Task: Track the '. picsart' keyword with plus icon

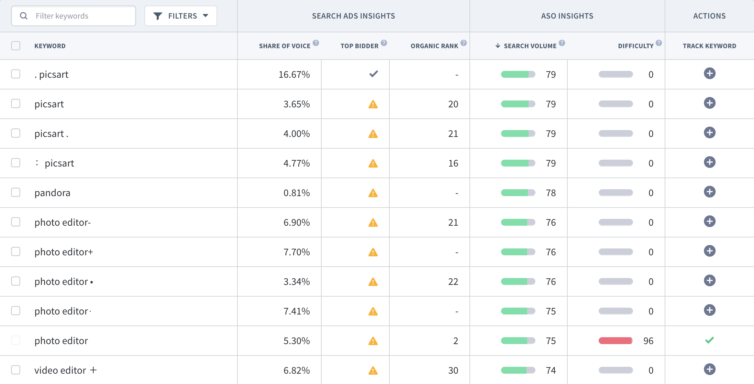Action: pos(709,74)
